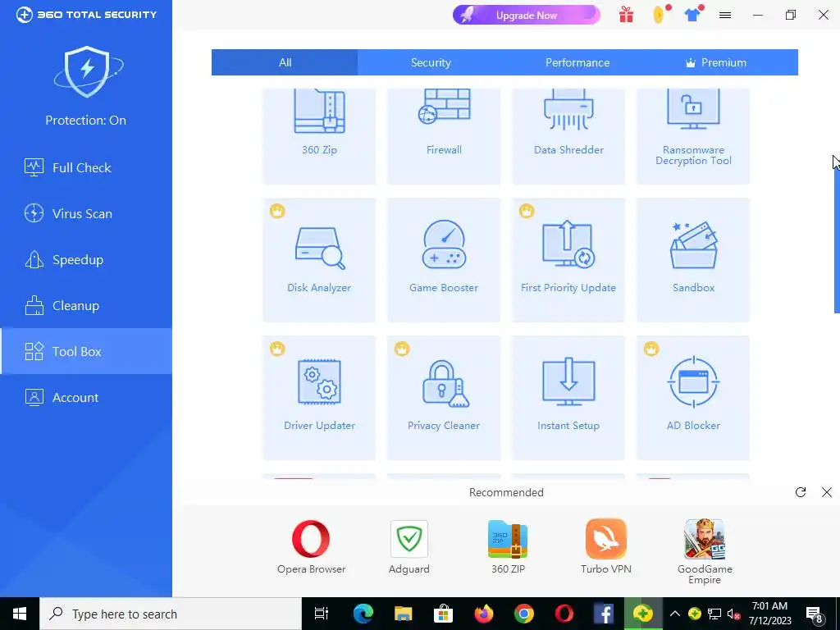Screen dimensions: 840x630
Task: Click the Opera Browser recommendation
Action: (311, 546)
